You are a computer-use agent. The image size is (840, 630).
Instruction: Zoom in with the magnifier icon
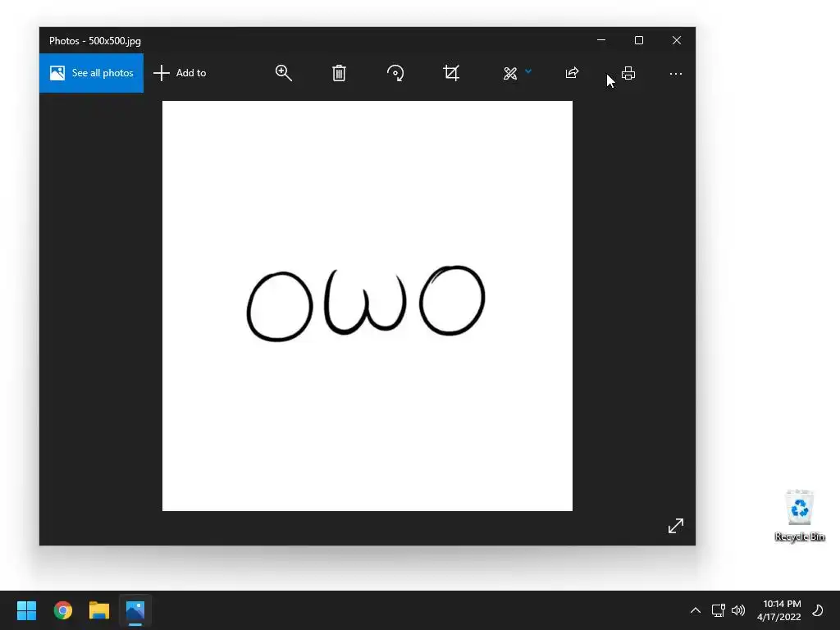click(x=283, y=73)
